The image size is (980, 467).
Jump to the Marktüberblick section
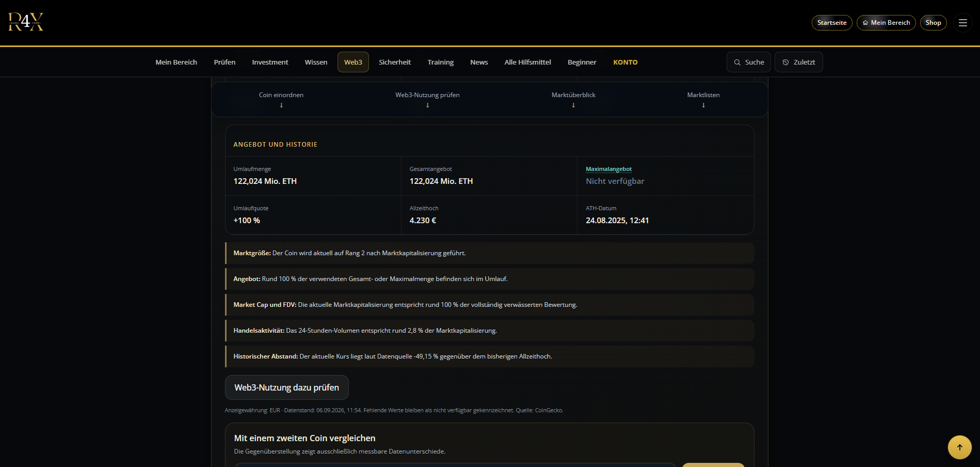573,95
